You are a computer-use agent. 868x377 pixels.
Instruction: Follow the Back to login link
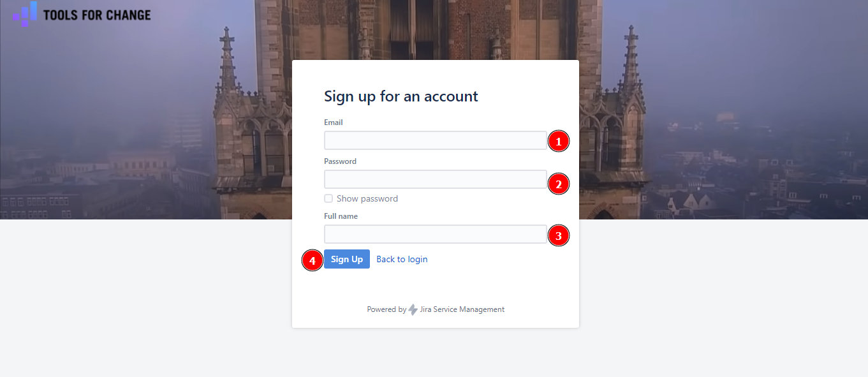point(402,259)
